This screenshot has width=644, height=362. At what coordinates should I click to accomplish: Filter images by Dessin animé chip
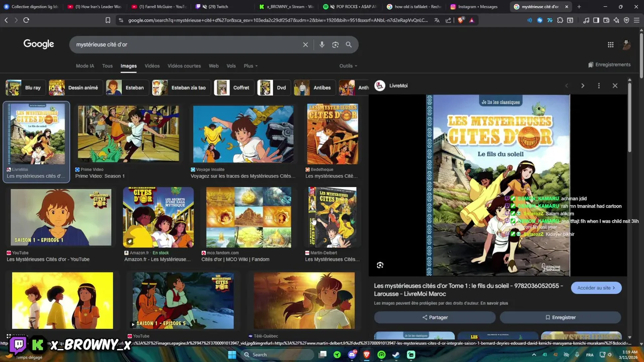(x=75, y=87)
